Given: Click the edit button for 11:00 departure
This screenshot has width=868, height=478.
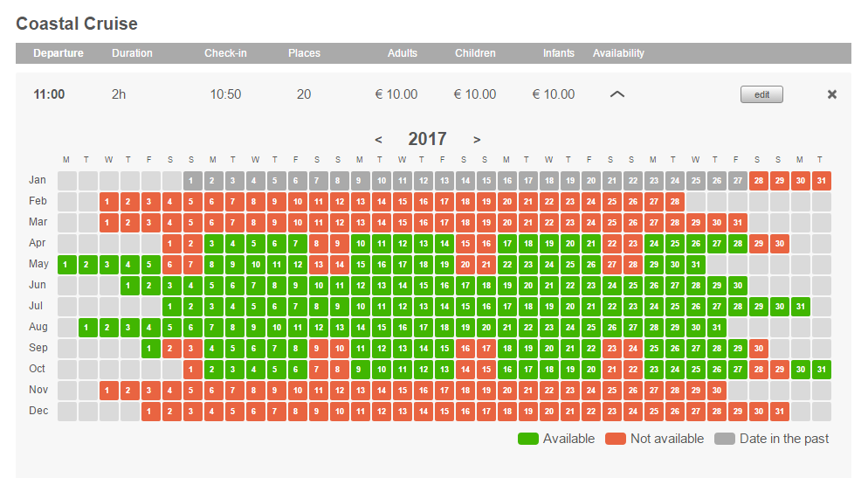Looking at the screenshot, I should [x=761, y=94].
